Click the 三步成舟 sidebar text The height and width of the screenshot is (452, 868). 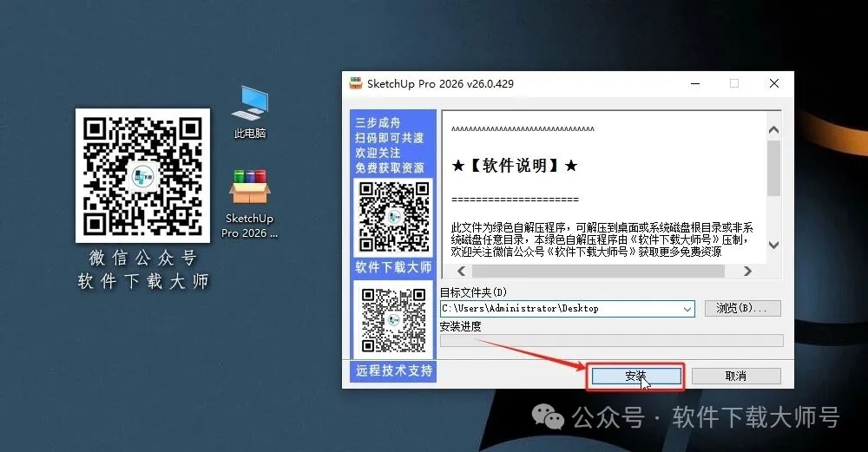378,123
